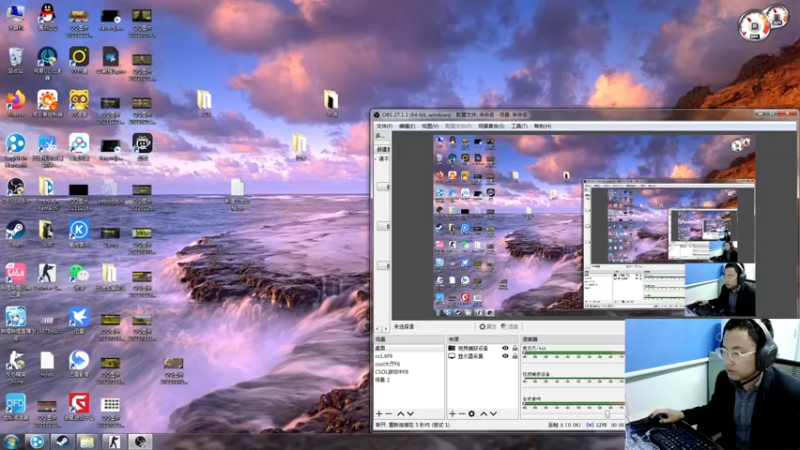800x450 pixels.
Task: Open the 帮助(H) menu in OBS
Action: (542, 126)
